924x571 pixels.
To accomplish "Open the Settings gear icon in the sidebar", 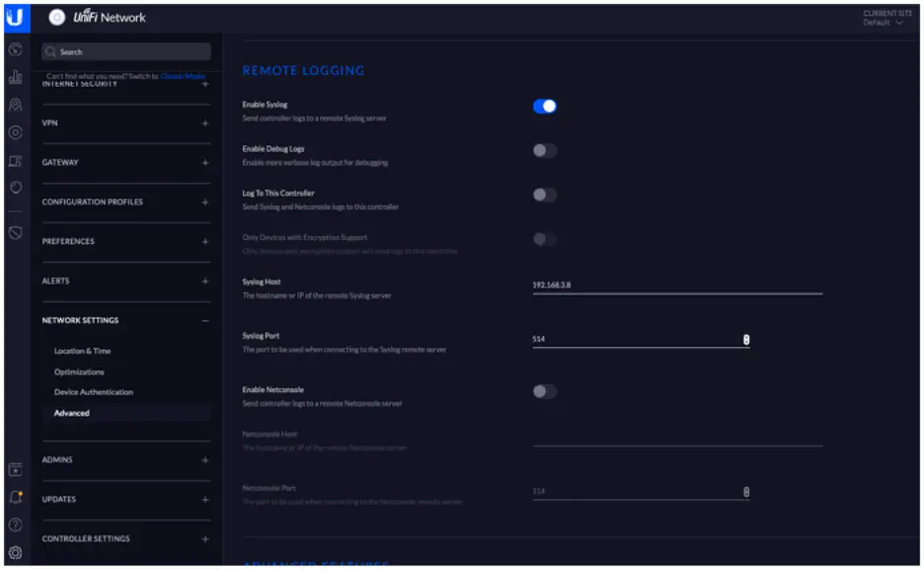I will (16, 552).
